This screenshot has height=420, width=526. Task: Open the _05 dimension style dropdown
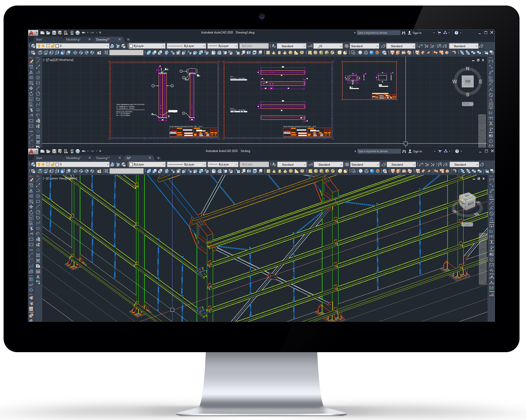pos(340,46)
